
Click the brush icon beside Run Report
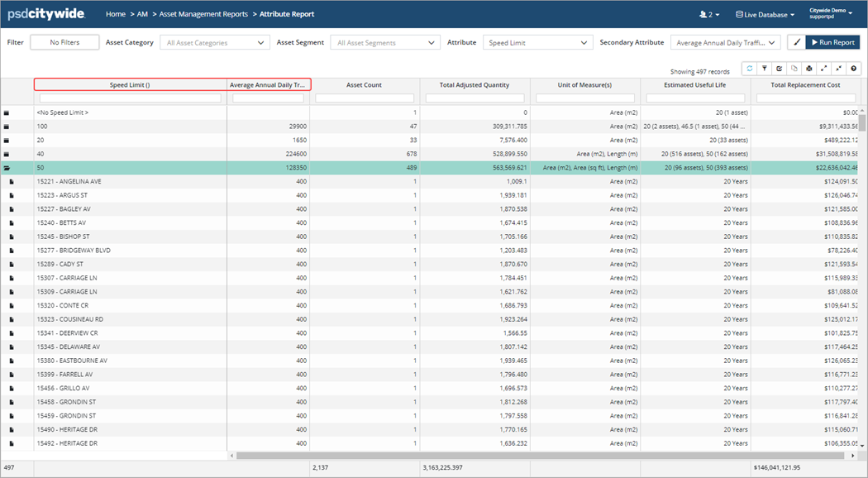click(797, 42)
